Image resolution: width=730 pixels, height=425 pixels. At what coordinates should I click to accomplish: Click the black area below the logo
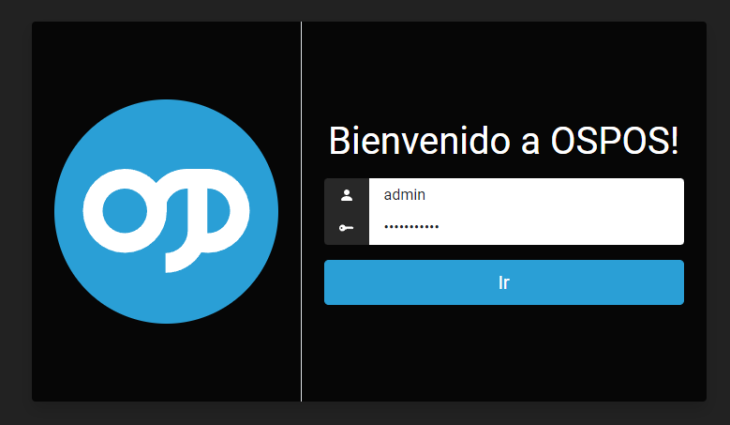[x=166, y=363]
